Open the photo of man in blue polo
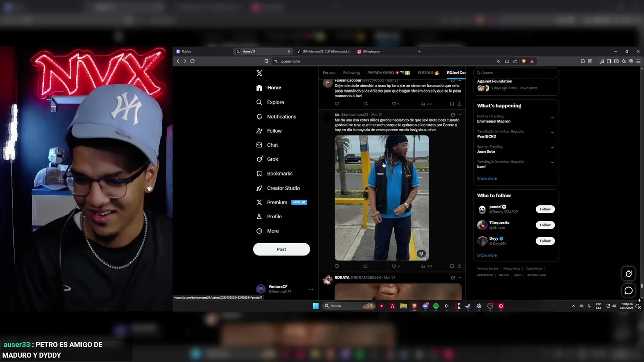 pyautogui.click(x=382, y=198)
